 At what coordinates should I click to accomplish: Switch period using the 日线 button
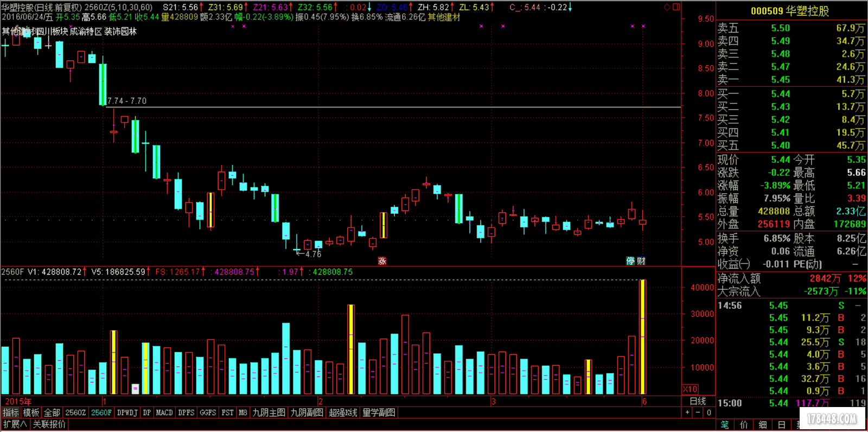tap(698, 402)
